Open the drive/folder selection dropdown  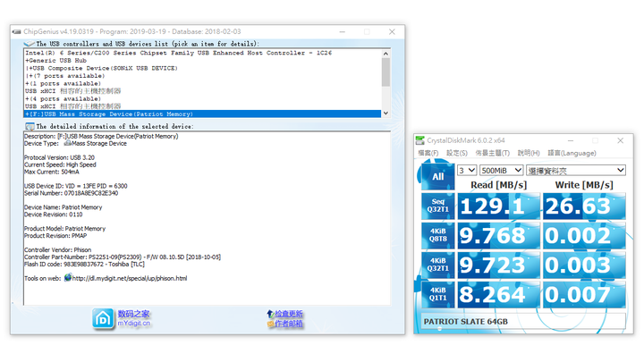pyautogui.click(x=576, y=170)
